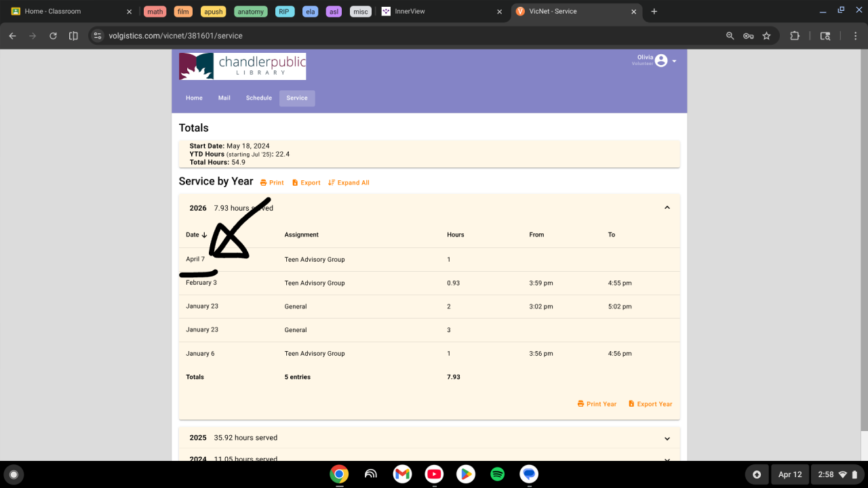Sort by the Date column header
Image resolution: width=868 pixels, height=488 pixels.
[197, 235]
